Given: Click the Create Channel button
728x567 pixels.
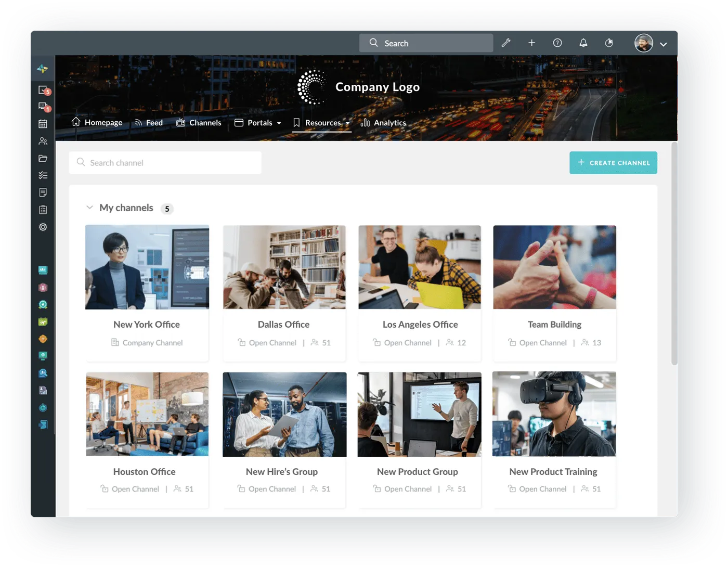Looking at the screenshot, I should 613,163.
